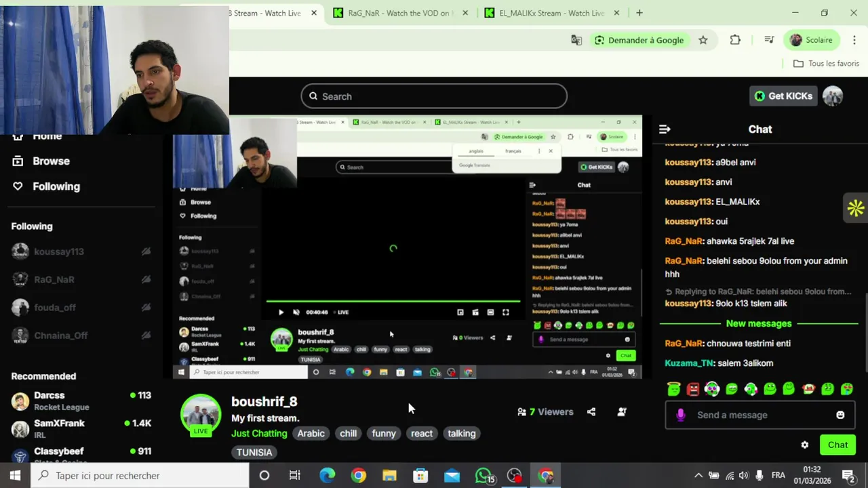This screenshot has width=868, height=488.
Task: Expand hidden system tray icons
Action: (x=698, y=475)
